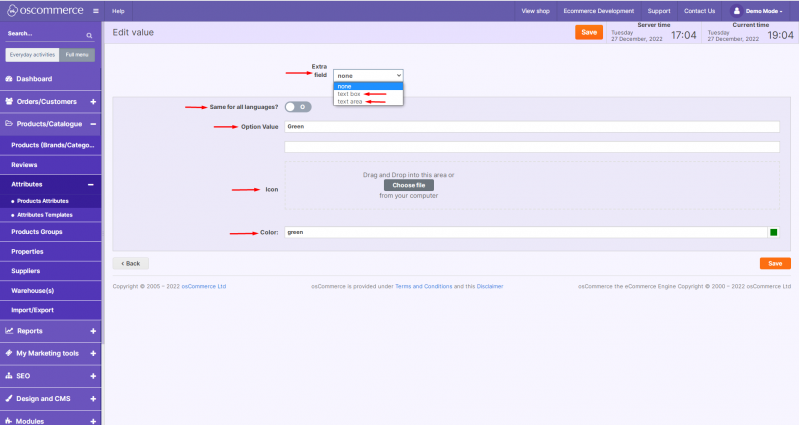Click the hamburger menu icon beside the logo
The width and height of the screenshot is (799, 425).
pos(95,10)
